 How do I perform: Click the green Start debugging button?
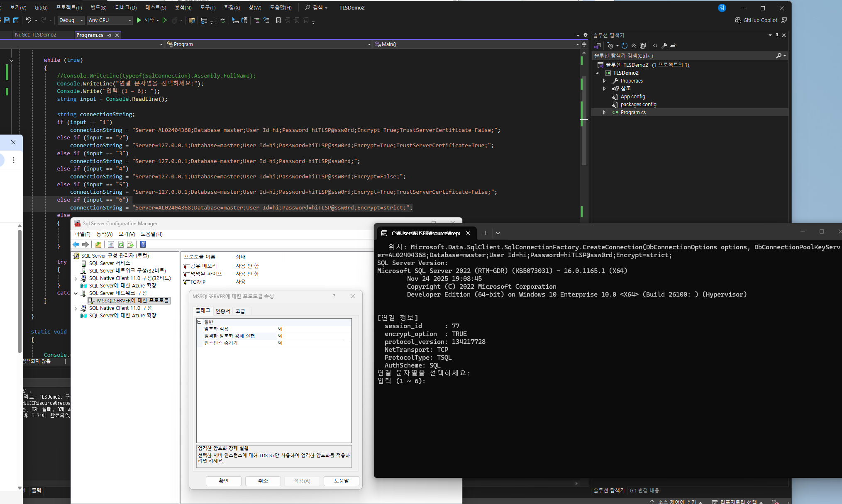[x=139, y=20]
